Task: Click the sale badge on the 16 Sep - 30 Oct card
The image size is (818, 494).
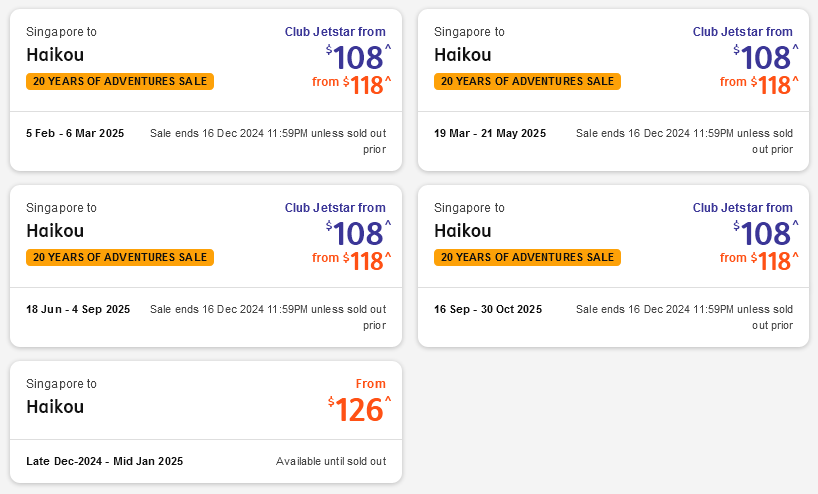Action: [527, 257]
